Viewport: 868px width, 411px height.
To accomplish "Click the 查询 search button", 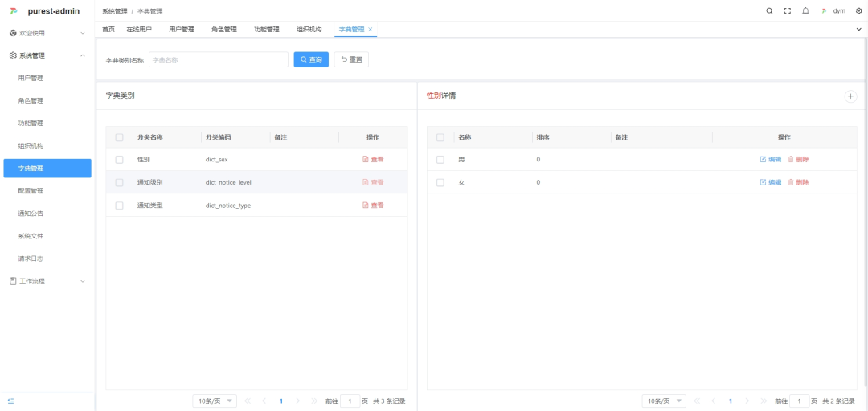I will click(x=311, y=59).
